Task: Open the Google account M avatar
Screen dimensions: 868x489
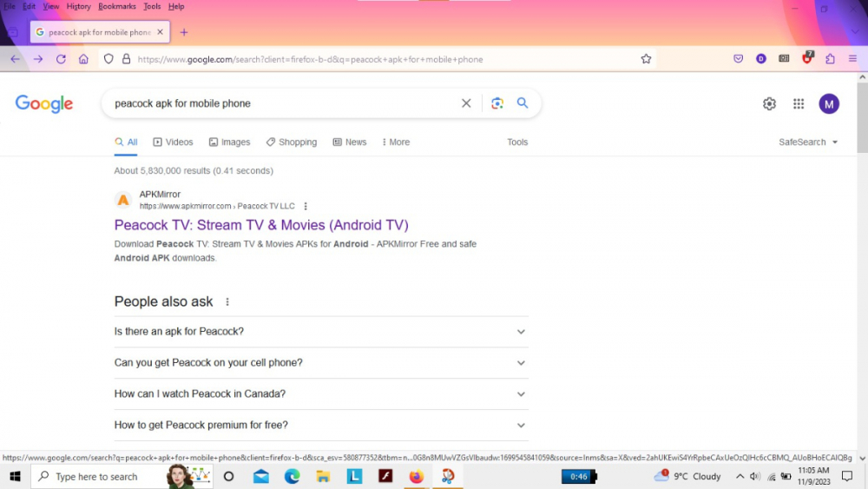Action: tap(829, 103)
